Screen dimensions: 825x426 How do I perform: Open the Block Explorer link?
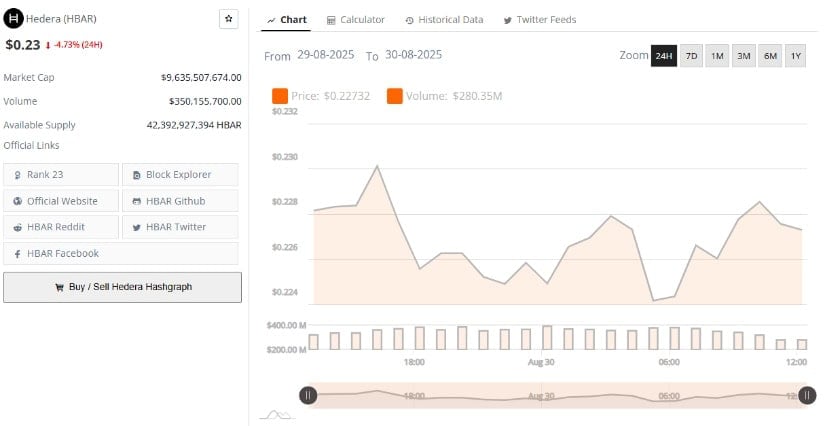tap(180, 175)
